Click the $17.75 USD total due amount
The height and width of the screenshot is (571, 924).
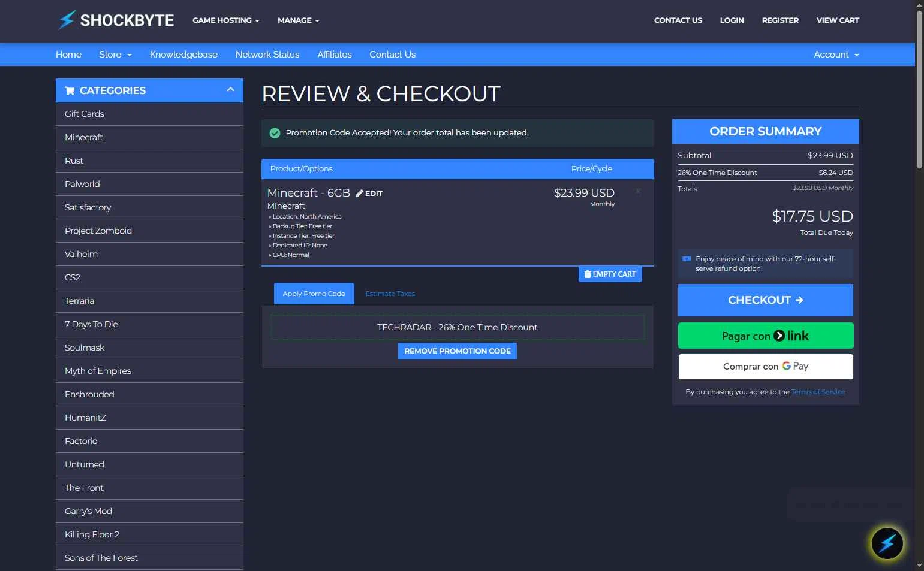pyautogui.click(x=812, y=216)
